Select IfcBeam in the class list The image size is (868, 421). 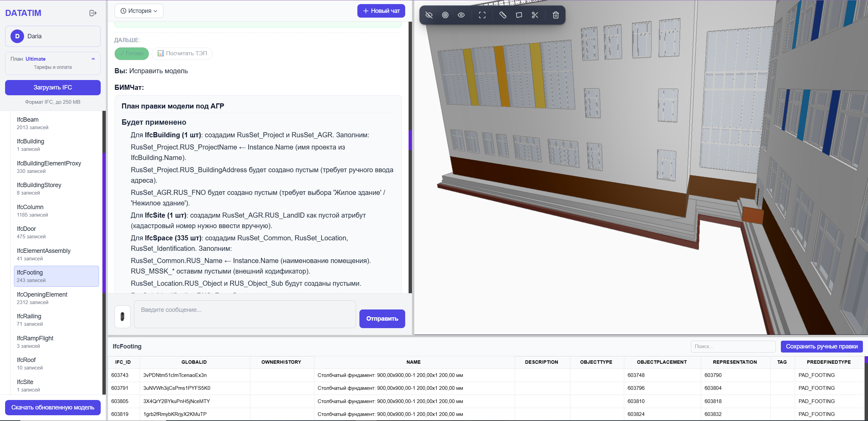[56, 123]
